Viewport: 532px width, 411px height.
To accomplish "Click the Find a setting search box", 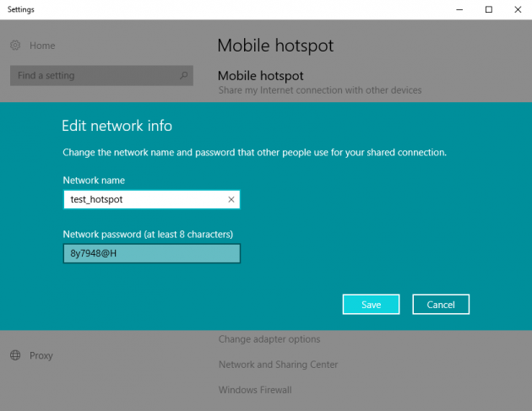I will tap(101, 75).
